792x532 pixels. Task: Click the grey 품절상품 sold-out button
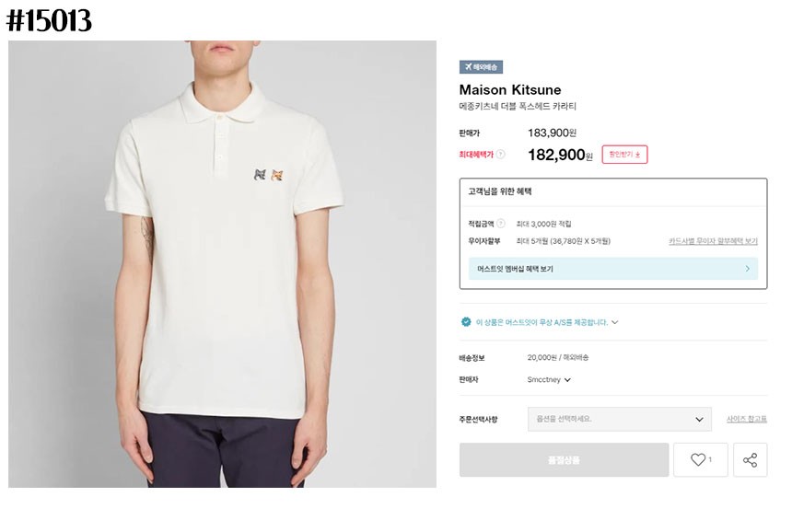(x=564, y=459)
